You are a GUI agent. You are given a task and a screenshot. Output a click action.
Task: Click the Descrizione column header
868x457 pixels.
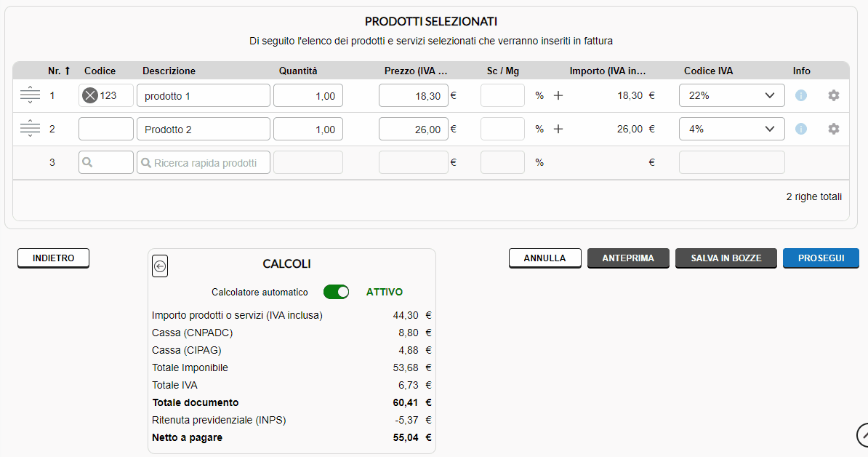(169, 71)
